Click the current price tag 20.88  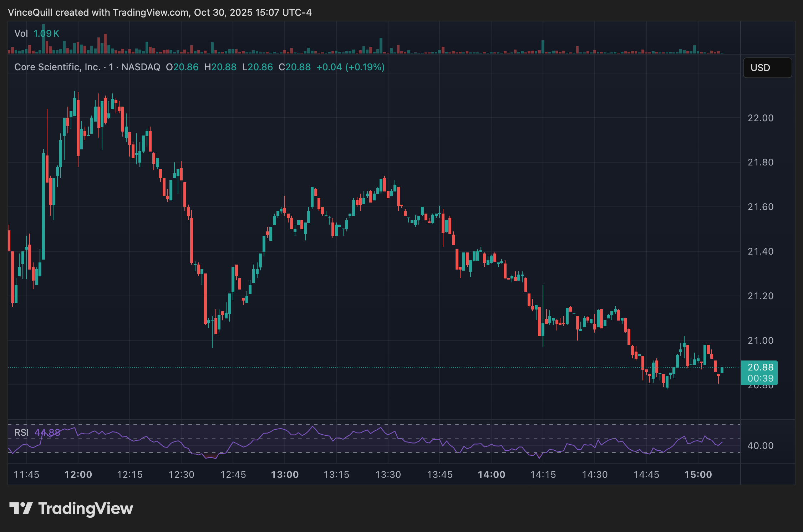(760, 367)
